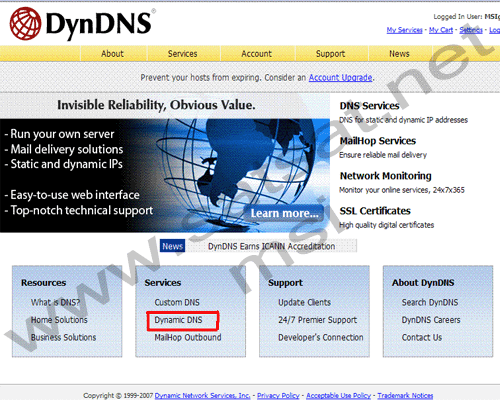Open the My Cart link
This screenshot has height=400, width=500.
click(441, 30)
